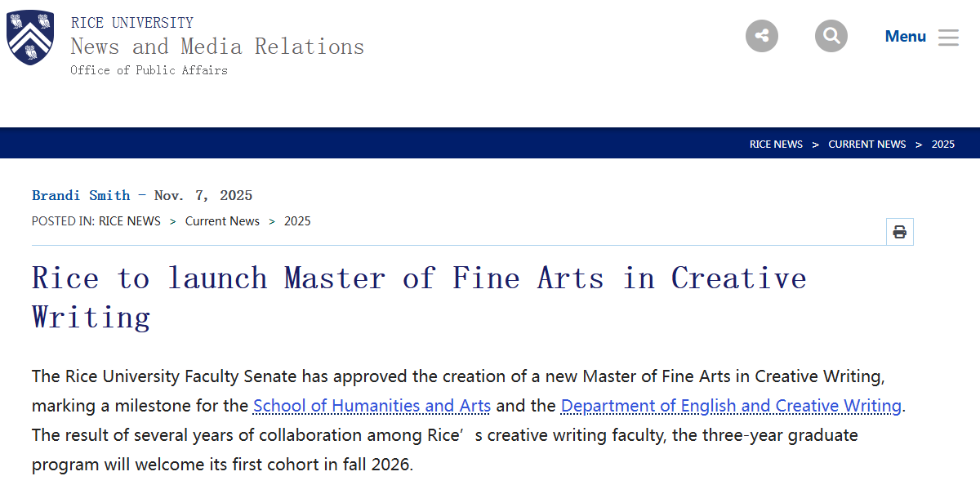Open the search magnifier icon
The height and width of the screenshot is (485, 980).
coord(831,36)
